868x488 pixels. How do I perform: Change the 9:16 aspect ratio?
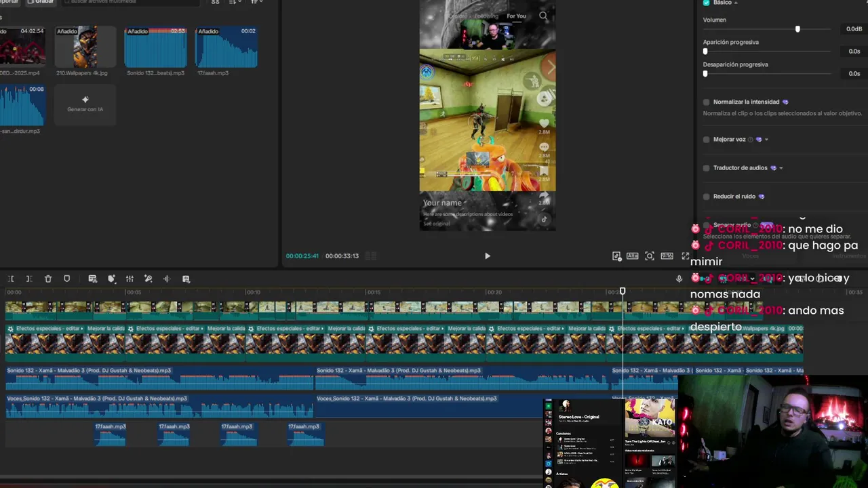tap(667, 256)
